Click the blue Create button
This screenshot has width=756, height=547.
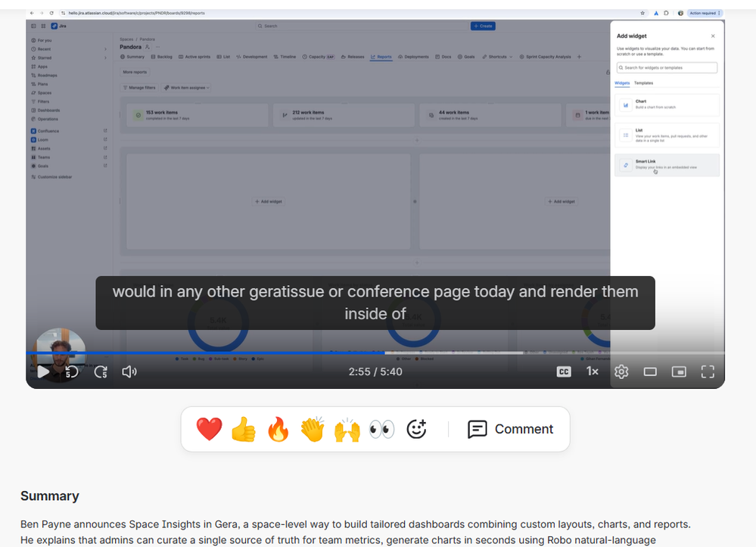pos(483,26)
